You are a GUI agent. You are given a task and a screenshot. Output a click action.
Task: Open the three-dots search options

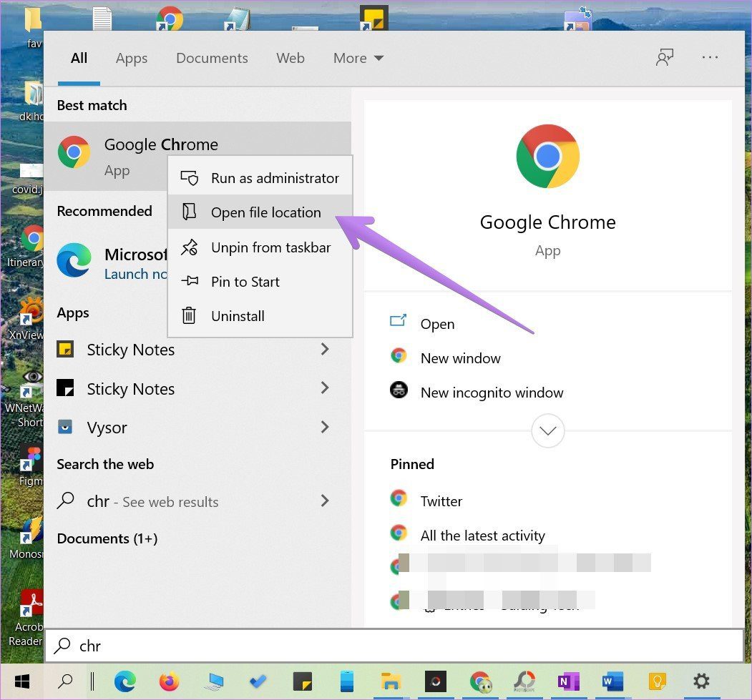click(x=710, y=57)
